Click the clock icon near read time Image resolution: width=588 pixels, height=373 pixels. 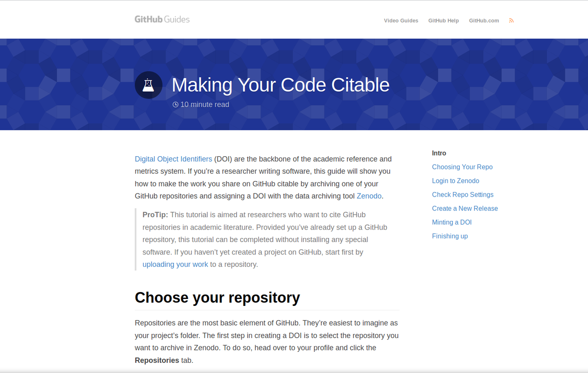click(175, 105)
